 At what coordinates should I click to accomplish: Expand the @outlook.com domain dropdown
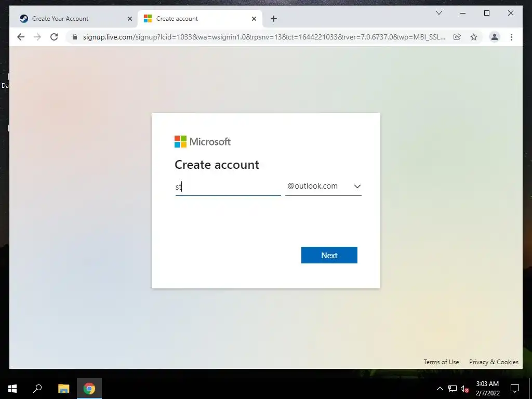tap(323, 187)
